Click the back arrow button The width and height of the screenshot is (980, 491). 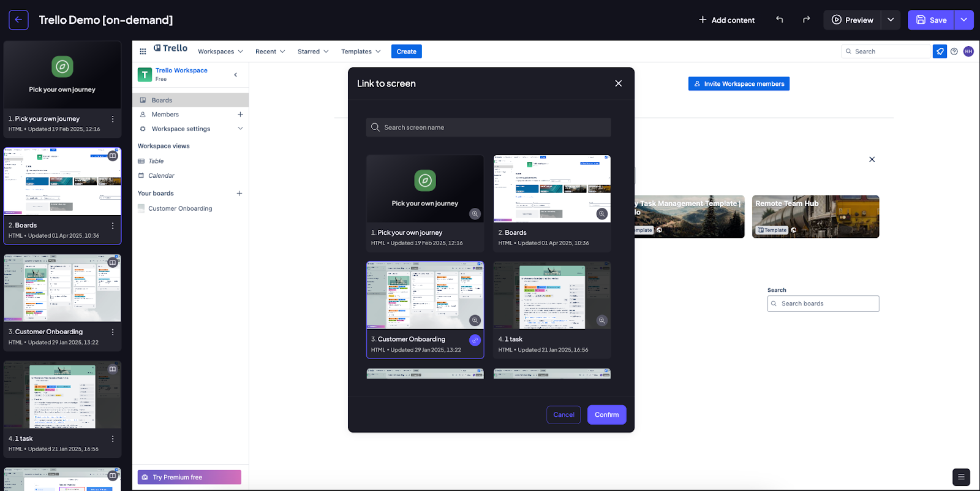click(18, 20)
